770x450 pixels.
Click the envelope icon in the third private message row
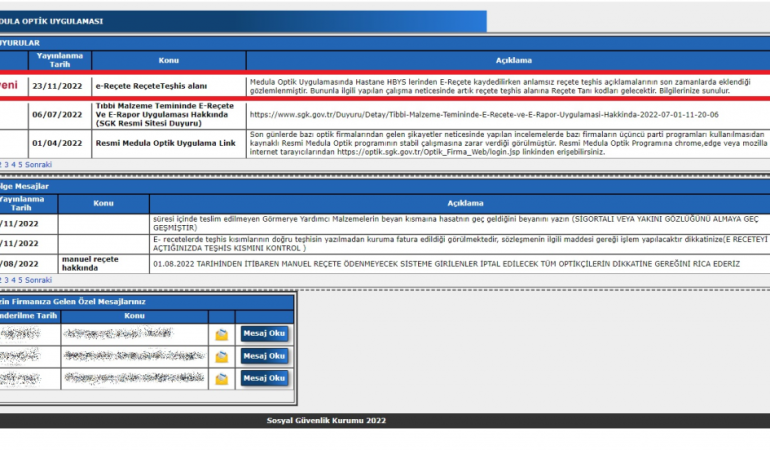pyautogui.click(x=222, y=378)
